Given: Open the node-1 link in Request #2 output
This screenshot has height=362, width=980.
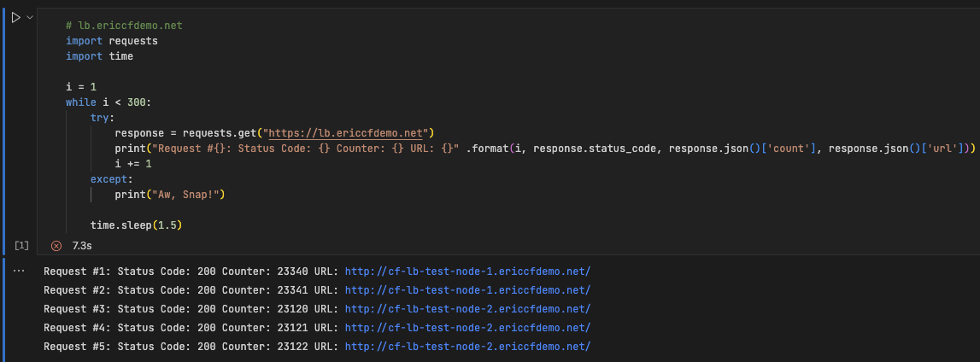Looking at the screenshot, I should click(467, 290).
